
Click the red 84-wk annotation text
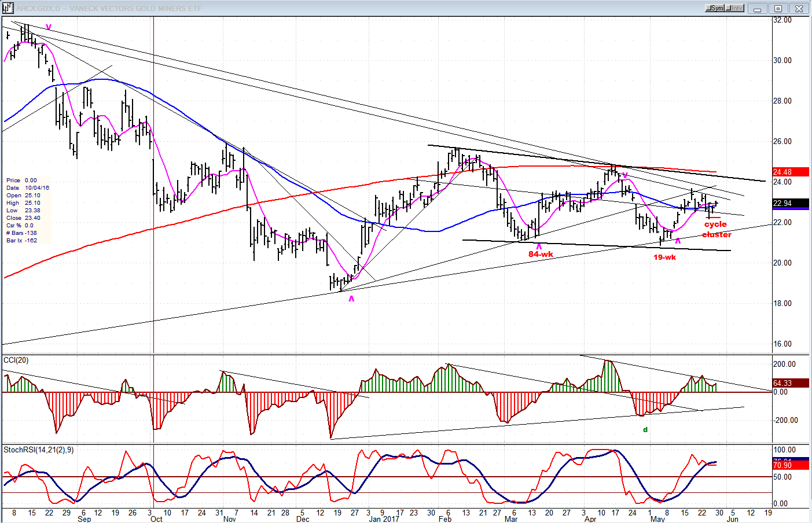tap(541, 254)
